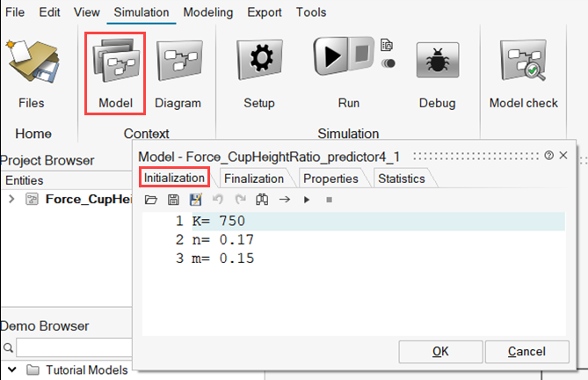Save script using floppy disk icon
Viewport: 588px width, 380px height.
(173, 200)
